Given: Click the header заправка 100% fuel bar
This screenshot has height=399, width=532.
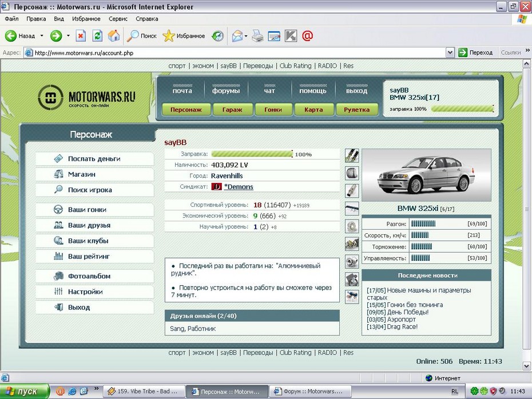Looking at the screenshot, I should tap(462, 109).
